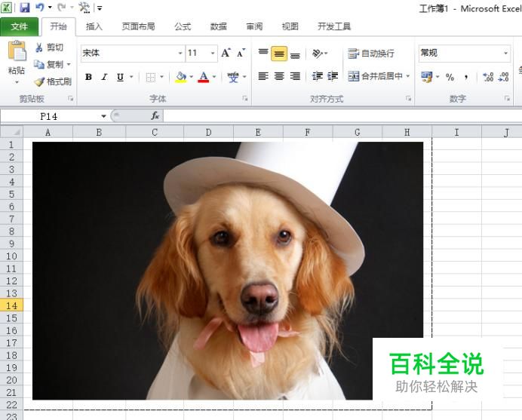Expand the 粘贴 paste options arrow
This screenshot has width=522, height=420.
[x=17, y=82]
